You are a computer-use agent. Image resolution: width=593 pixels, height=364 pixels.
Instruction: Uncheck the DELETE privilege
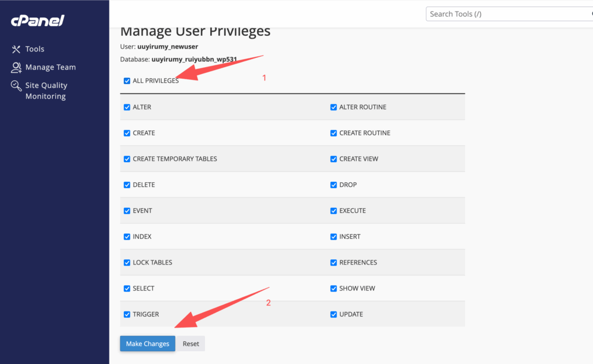[x=127, y=185]
